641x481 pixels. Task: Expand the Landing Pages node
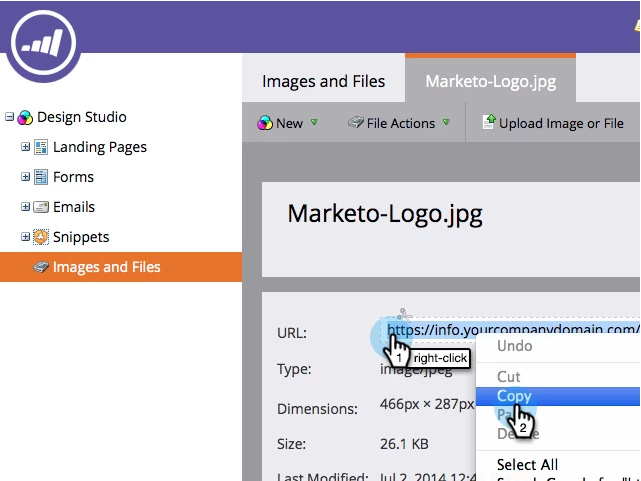(x=25, y=147)
